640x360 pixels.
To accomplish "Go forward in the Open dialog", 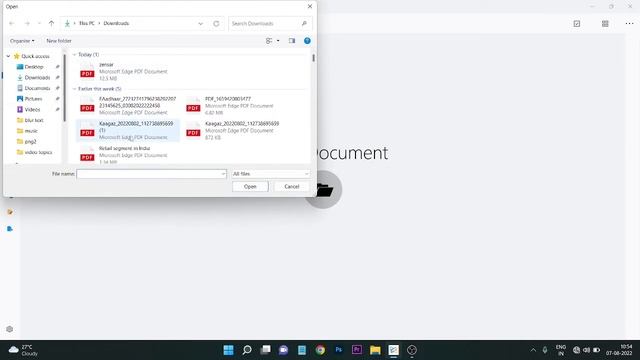I will pyautogui.click(x=27, y=24).
